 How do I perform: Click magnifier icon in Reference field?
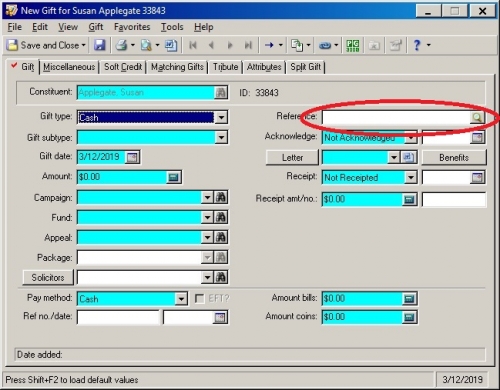coord(477,117)
